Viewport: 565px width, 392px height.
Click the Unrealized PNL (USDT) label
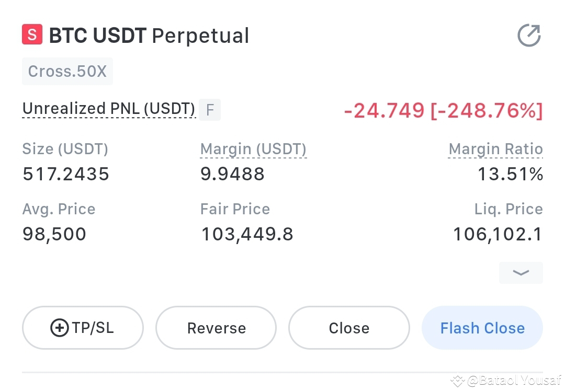click(108, 109)
